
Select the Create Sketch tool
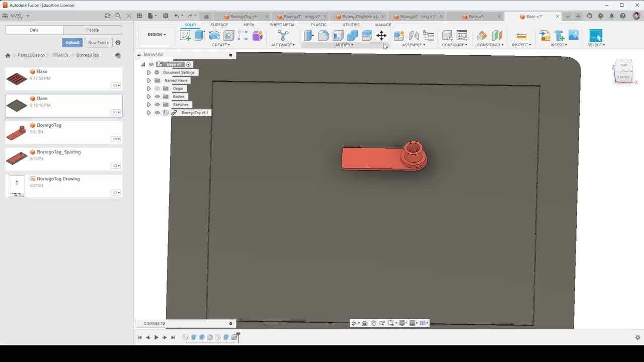(186, 36)
